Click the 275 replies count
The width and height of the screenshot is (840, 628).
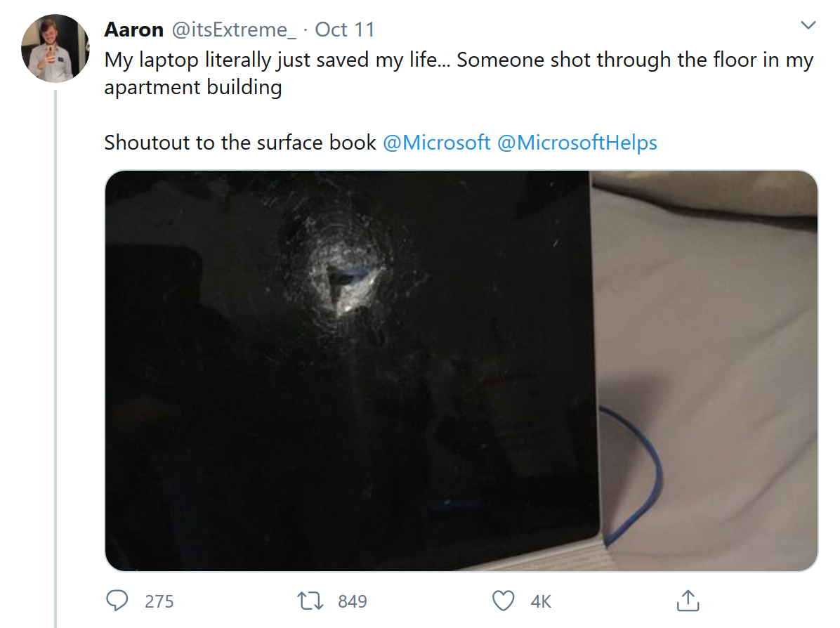pyautogui.click(x=159, y=601)
